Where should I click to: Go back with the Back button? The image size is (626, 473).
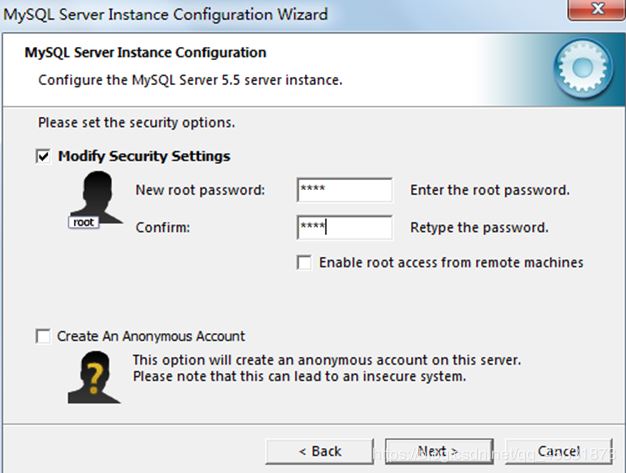320,451
